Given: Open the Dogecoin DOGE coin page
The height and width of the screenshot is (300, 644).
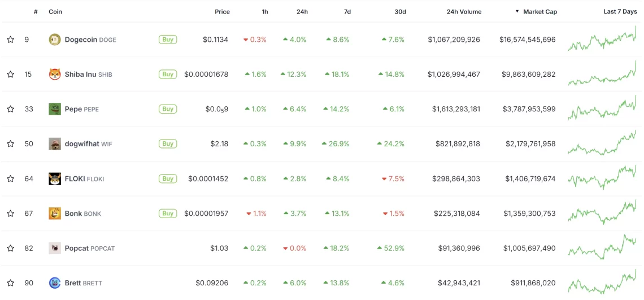Looking at the screenshot, I should pyautogui.click(x=90, y=40).
